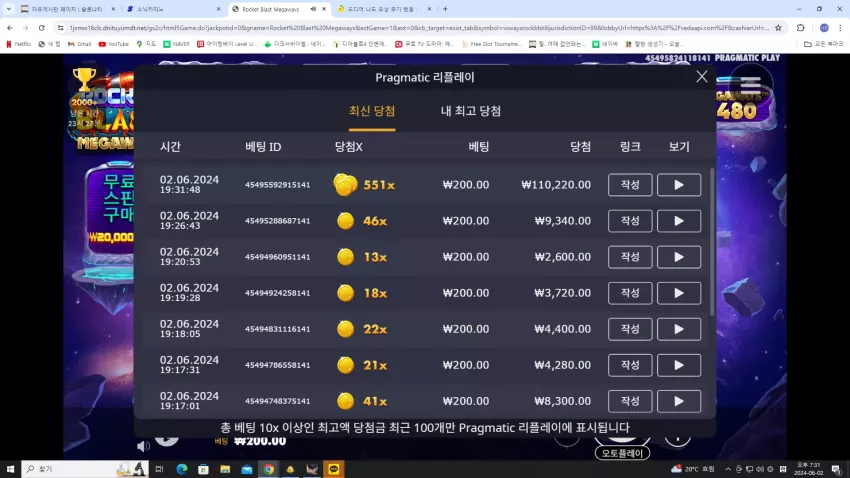Create a link for the ₩4,280.00 win

(x=630, y=365)
